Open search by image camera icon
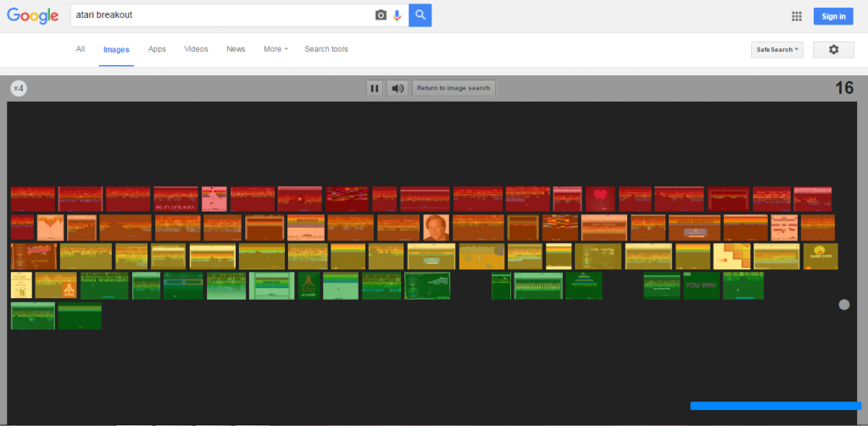Image resolution: width=868 pixels, height=426 pixels. (381, 15)
